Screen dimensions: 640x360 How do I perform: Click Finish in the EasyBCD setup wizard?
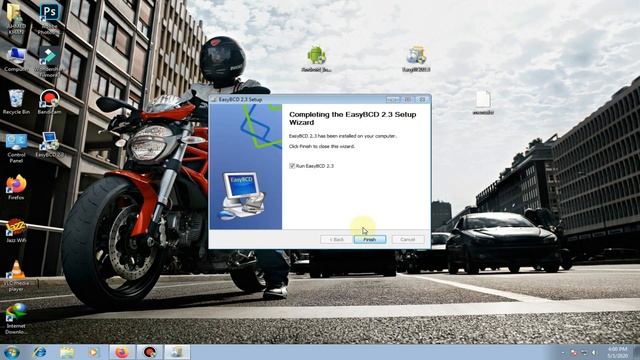coord(370,240)
